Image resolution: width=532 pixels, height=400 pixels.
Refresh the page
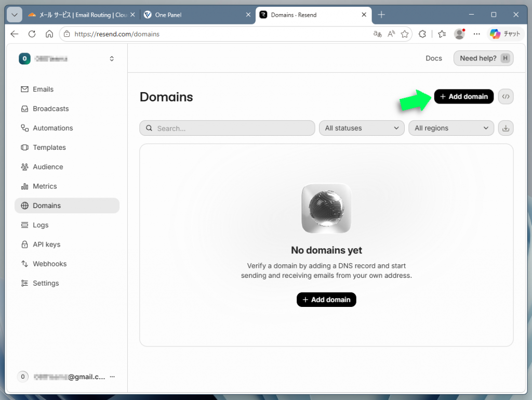32,34
